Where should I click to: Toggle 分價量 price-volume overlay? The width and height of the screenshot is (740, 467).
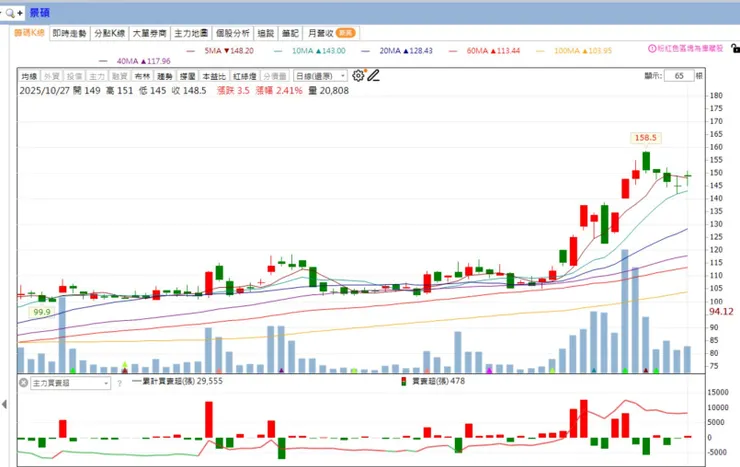pyautogui.click(x=275, y=76)
